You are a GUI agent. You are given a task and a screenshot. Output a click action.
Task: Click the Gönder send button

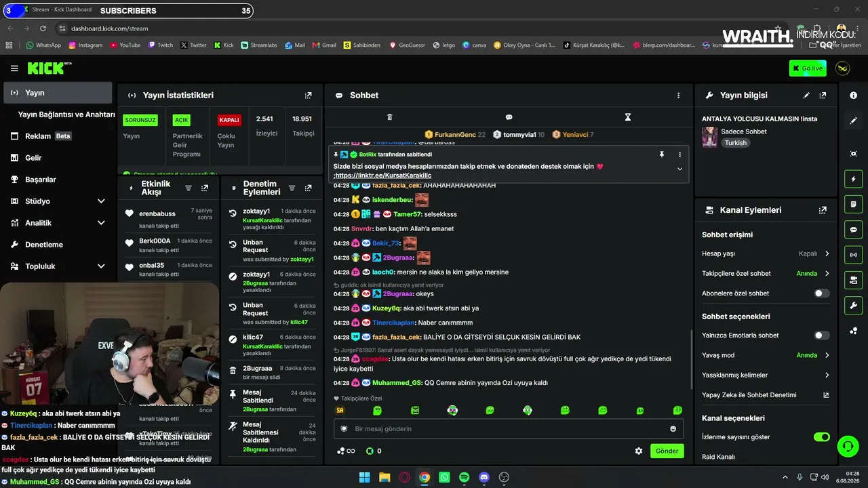[x=667, y=451]
